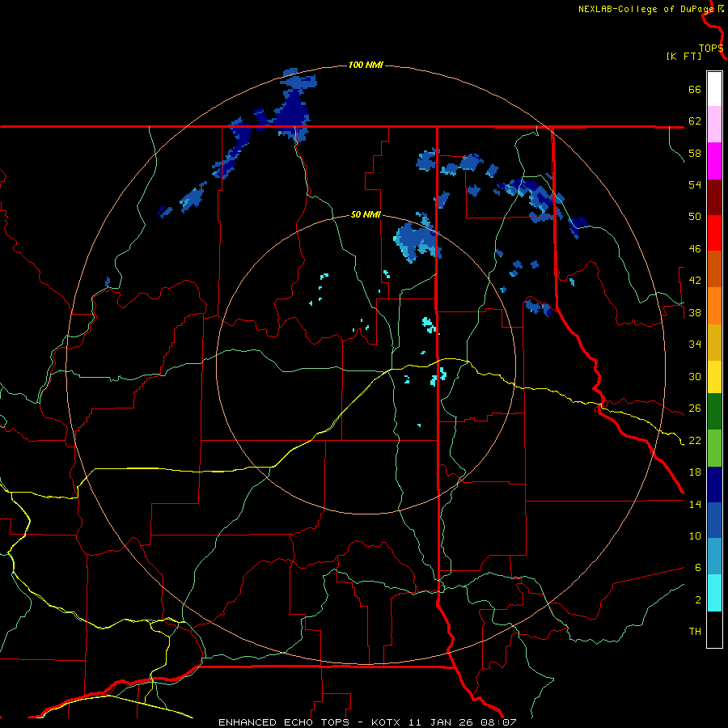
Task: Click the 14 legend scale number
Action: [695, 504]
